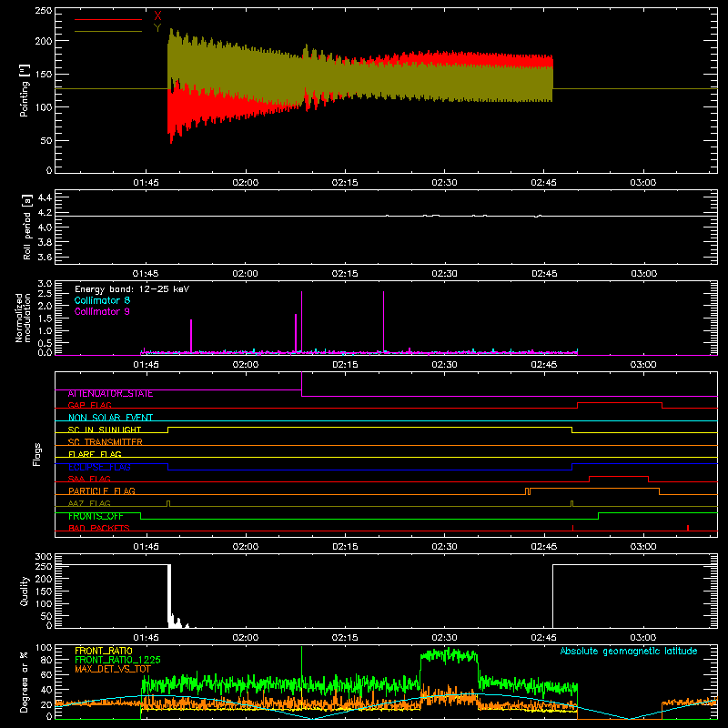
Task: Click the raised GAP_FLAG segment
Action: coord(620,402)
